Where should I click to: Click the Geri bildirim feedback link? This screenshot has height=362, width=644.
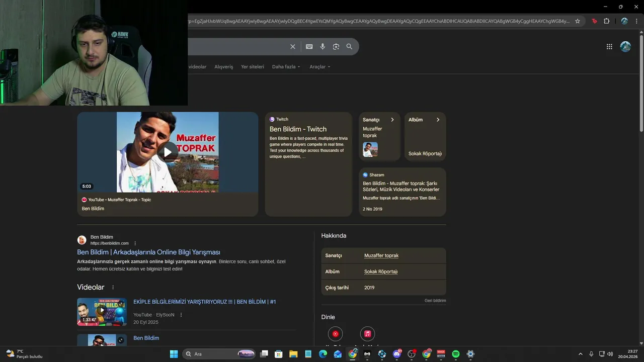coord(435,301)
